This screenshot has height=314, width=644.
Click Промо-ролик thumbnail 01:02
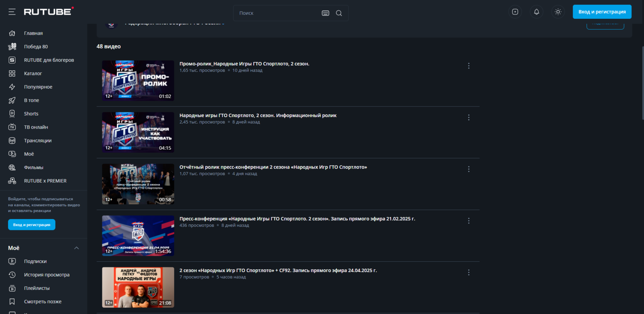click(x=138, y=81)
